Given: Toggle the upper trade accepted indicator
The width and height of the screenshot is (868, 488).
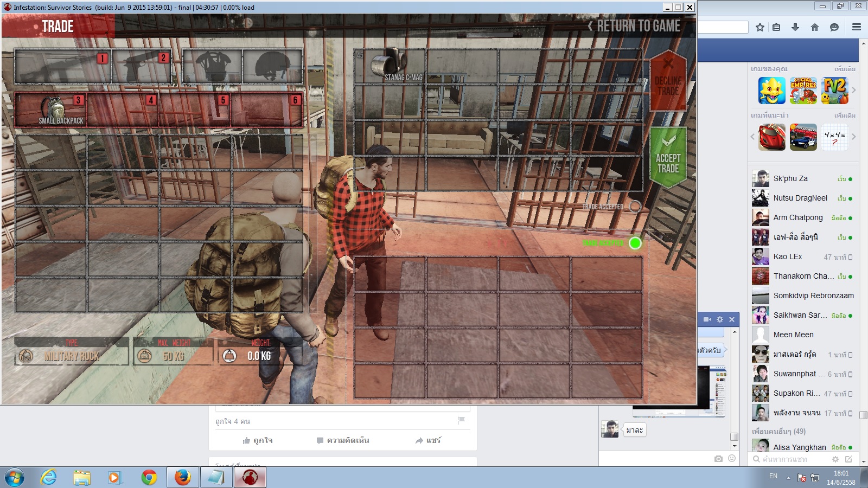Looking at the screenshot, I should coord(635,207).
